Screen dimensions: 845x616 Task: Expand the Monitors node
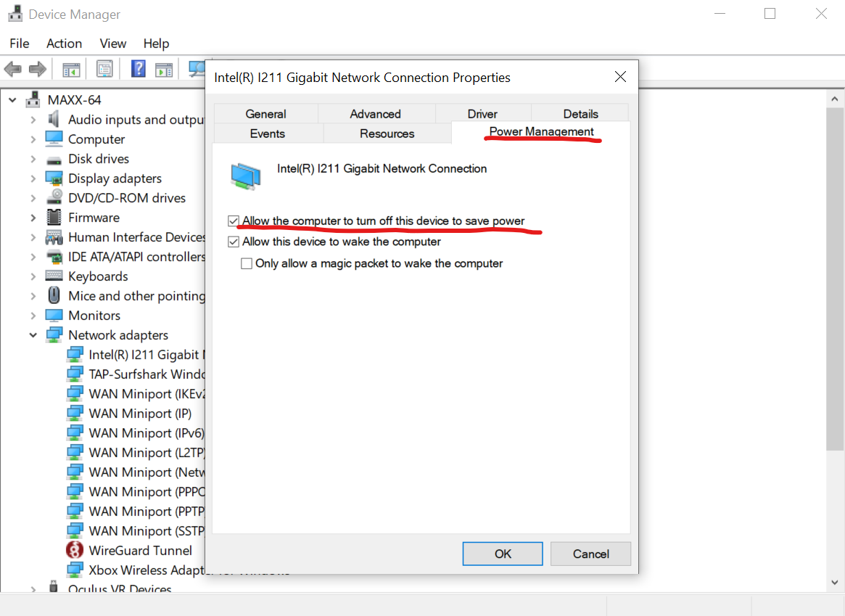click(33, 316)
